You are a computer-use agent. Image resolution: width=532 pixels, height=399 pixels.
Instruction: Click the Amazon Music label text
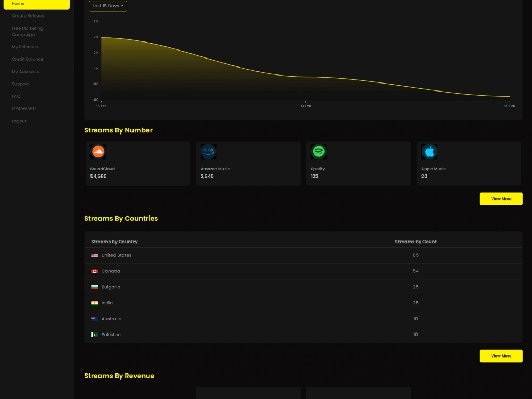215,169
